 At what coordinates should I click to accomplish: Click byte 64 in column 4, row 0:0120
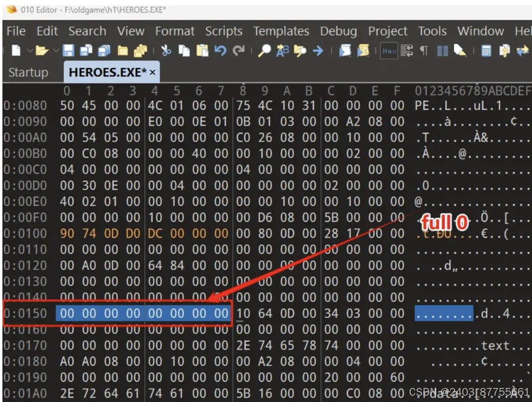155,266
